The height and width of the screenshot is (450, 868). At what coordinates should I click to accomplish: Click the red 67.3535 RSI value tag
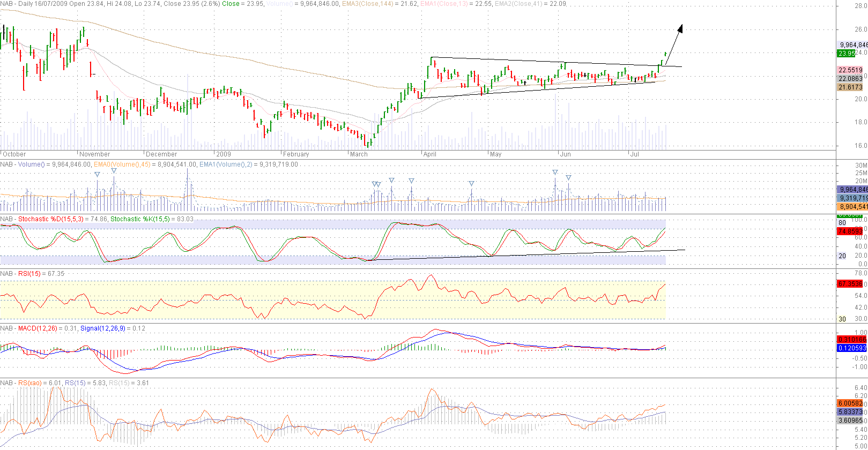coord(850,284)
